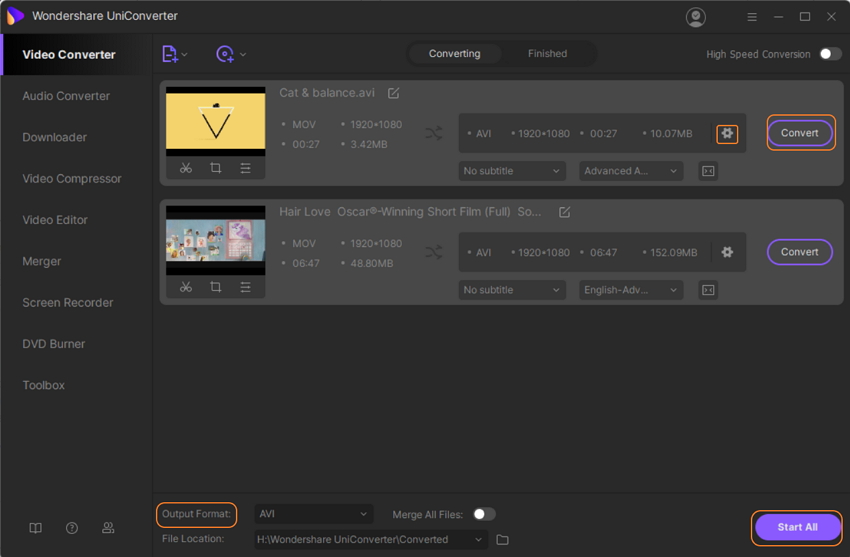Select Screen Recorder from the sidebar

[68, 303]
